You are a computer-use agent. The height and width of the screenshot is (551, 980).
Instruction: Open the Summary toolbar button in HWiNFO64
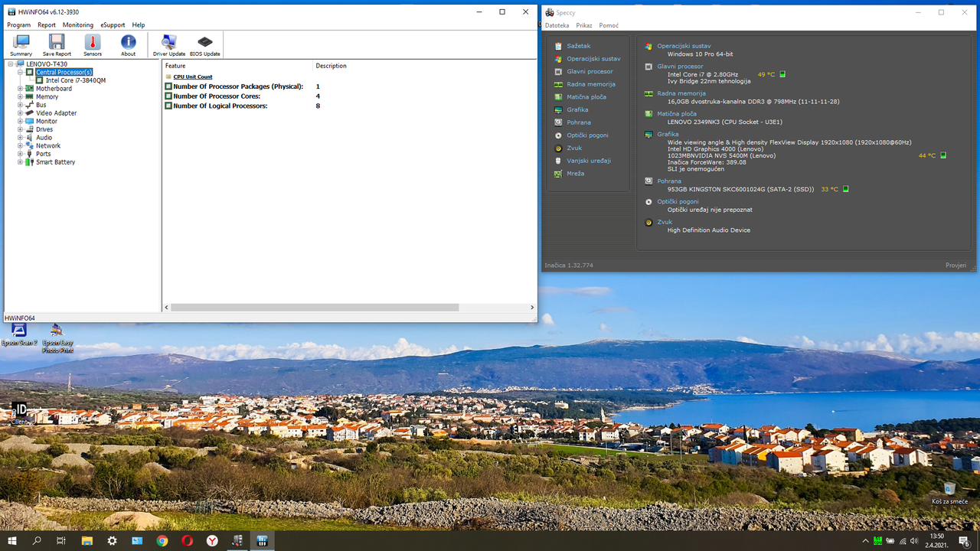click(x=21, y=45)
